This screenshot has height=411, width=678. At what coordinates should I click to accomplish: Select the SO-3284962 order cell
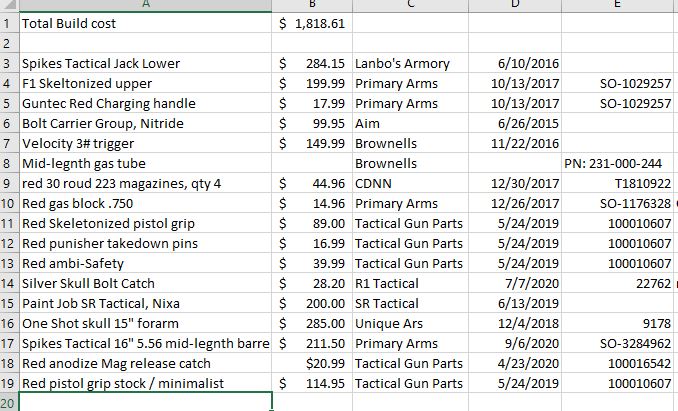point(619,344)
